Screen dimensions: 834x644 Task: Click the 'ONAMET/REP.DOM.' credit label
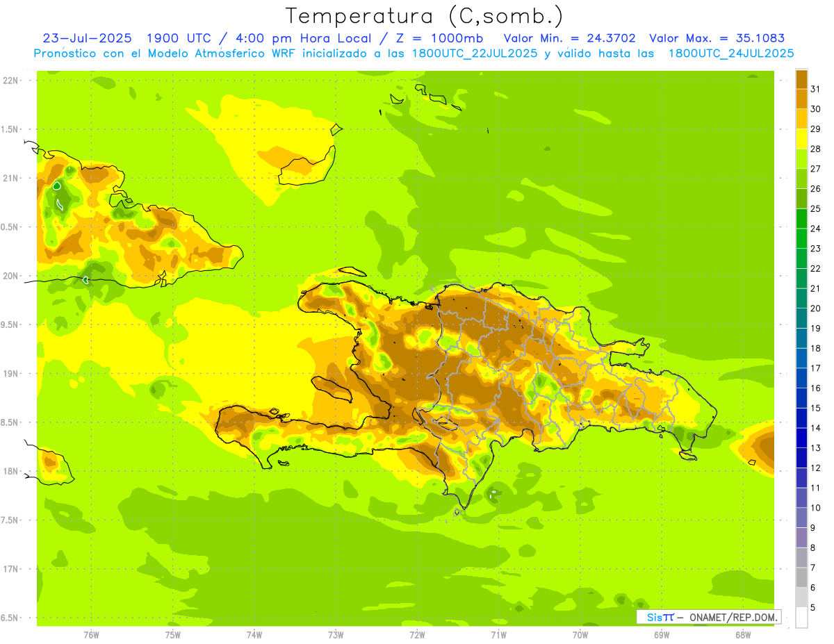[x=733, y=617]
